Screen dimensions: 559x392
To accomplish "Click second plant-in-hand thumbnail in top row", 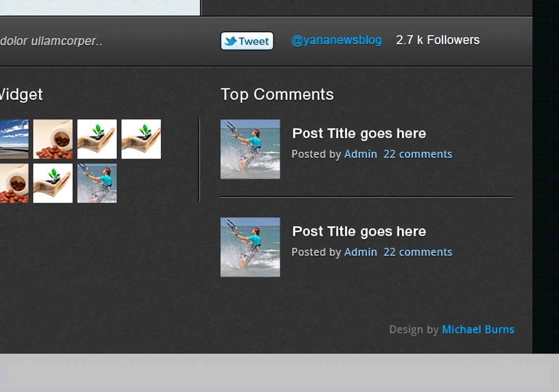I will click(x=141, y=139).
